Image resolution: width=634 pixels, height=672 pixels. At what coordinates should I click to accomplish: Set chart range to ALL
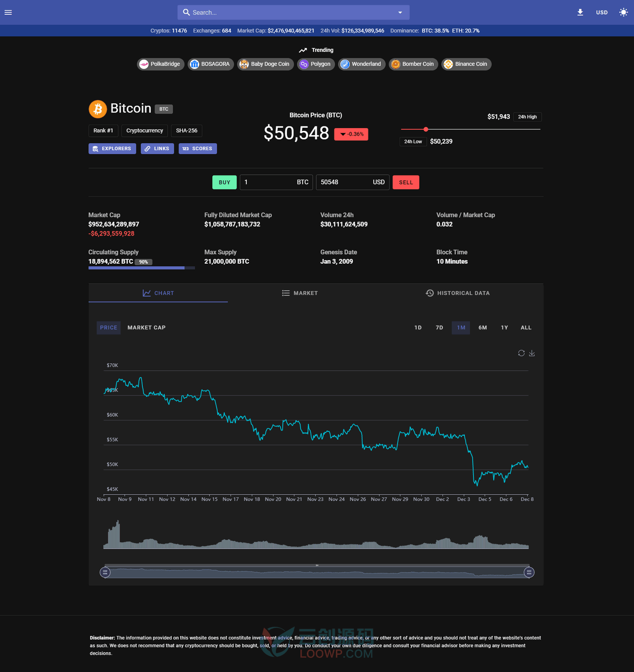pos(526,327)
